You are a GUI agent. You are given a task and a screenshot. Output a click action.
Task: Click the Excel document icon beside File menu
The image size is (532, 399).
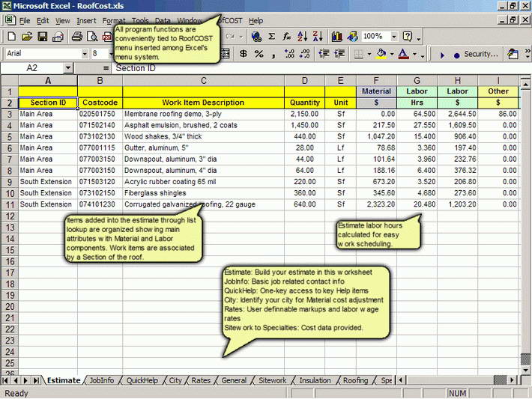click(x=10, y=20)
